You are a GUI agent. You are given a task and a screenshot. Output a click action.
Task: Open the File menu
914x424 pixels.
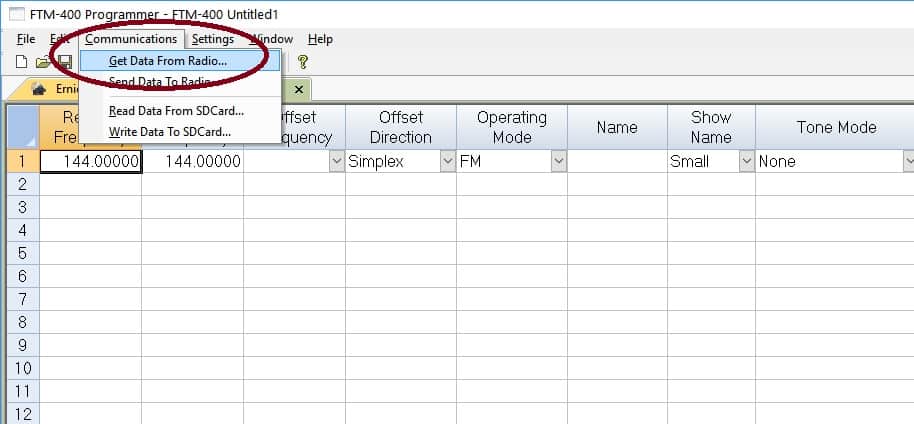click(x=26, y=39)
